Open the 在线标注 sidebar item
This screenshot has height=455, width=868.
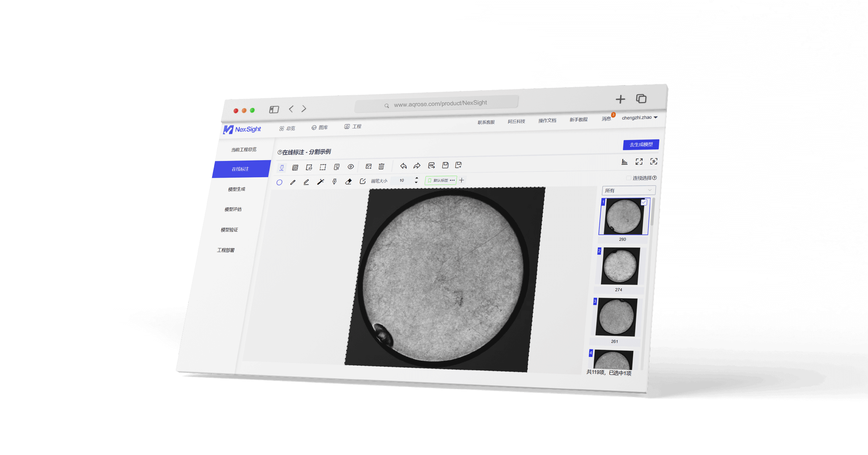pyautogui.click(x=241, y=169)
